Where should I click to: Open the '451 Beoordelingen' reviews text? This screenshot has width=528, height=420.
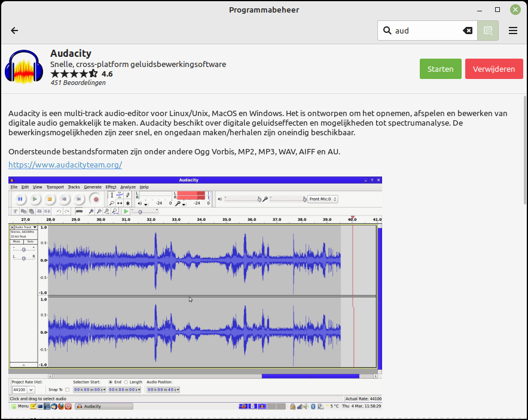[x=78, y=83]
